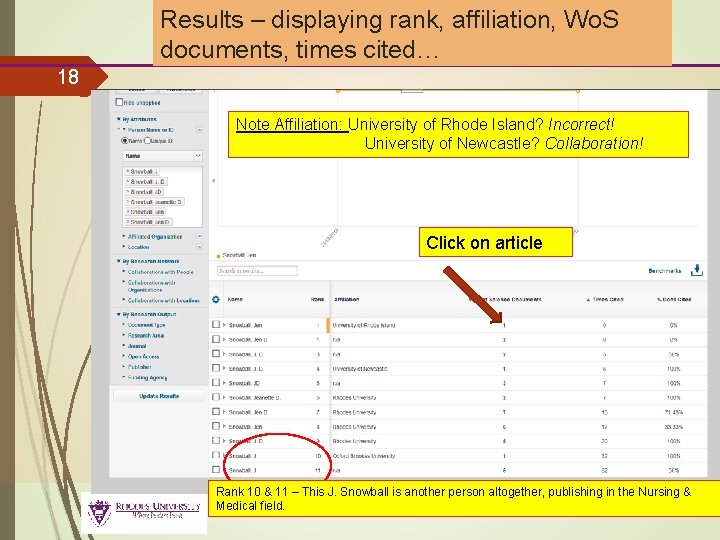The image size is (720, 540).
Task: Collapse the By Research Network section
Action: tap(118, 261)
